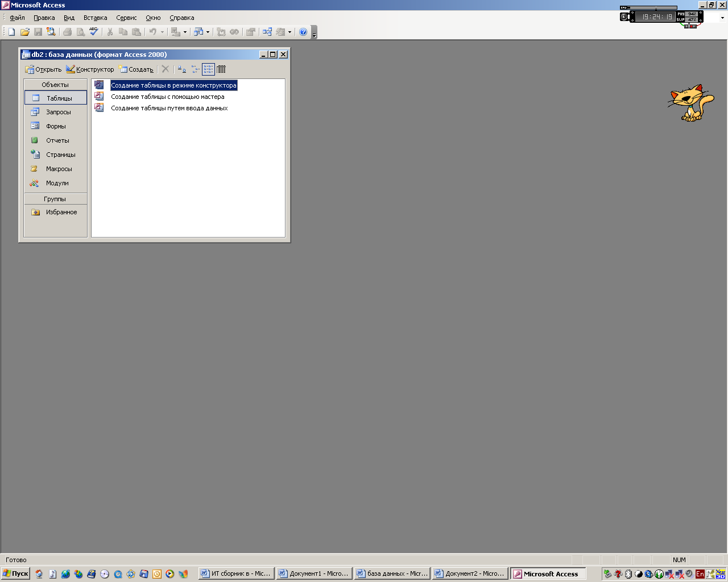Click the Office Links toolbar icon

coord(176,32)
